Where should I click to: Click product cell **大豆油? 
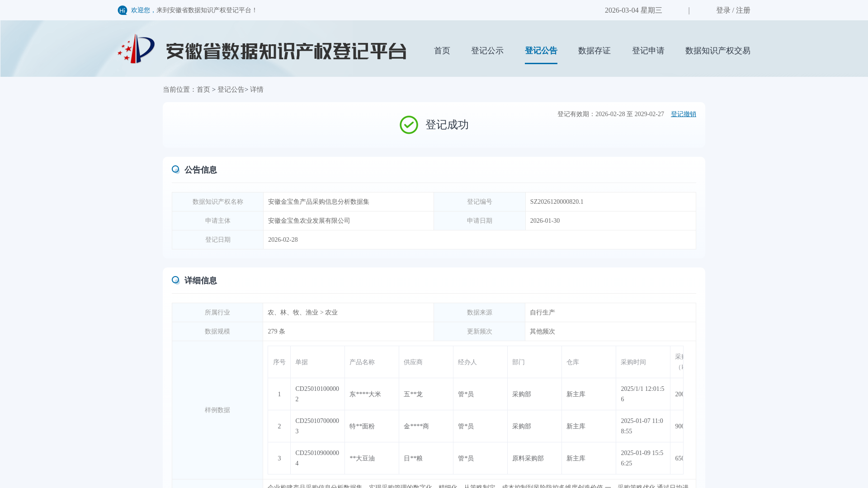362,459
